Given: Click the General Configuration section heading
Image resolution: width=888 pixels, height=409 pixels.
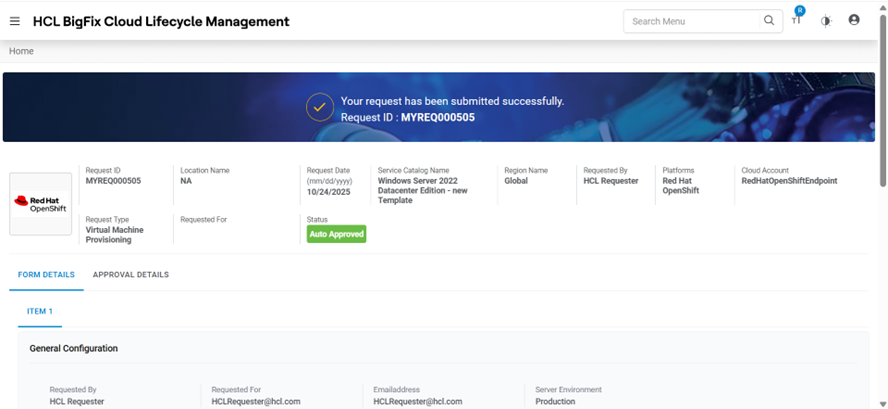Looking at the screenshot, I should 74,348.
